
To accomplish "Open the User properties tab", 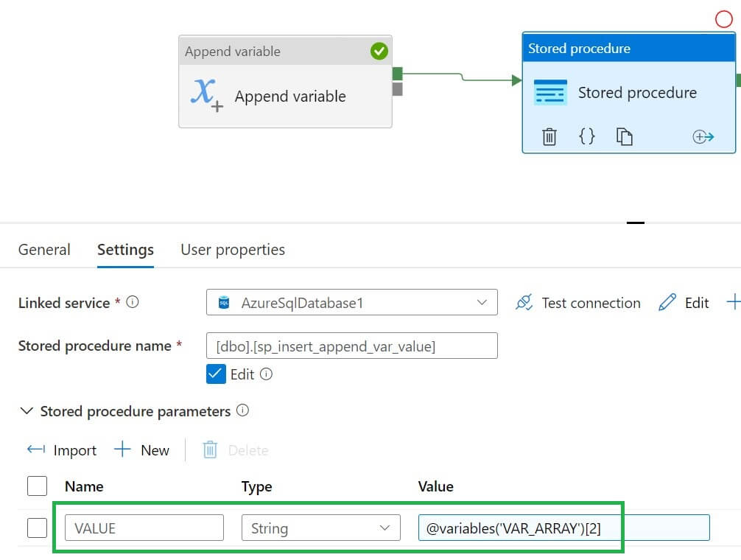I will click(233, 250).
